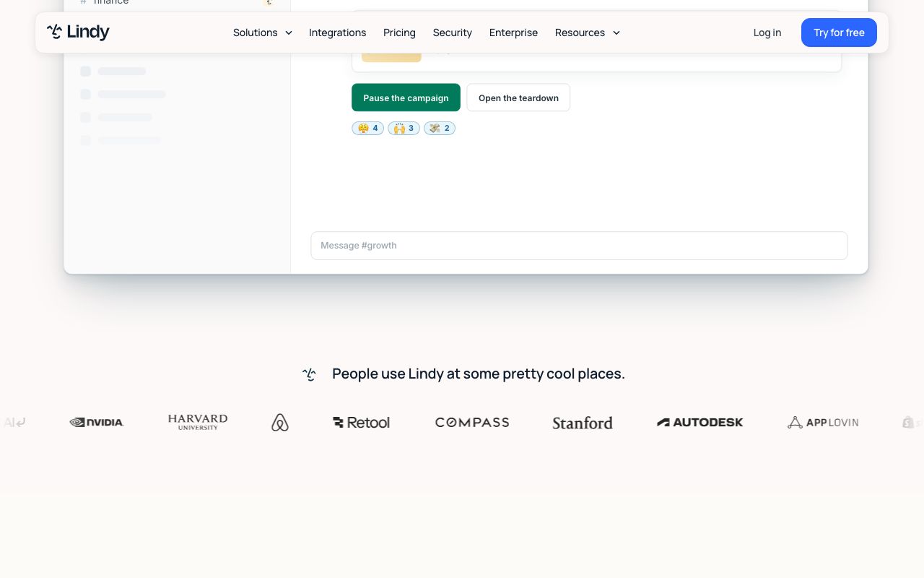This screenshot has height=578, width=924.
Task: Go to the Integrations page
Action: (x=337, y=33)
